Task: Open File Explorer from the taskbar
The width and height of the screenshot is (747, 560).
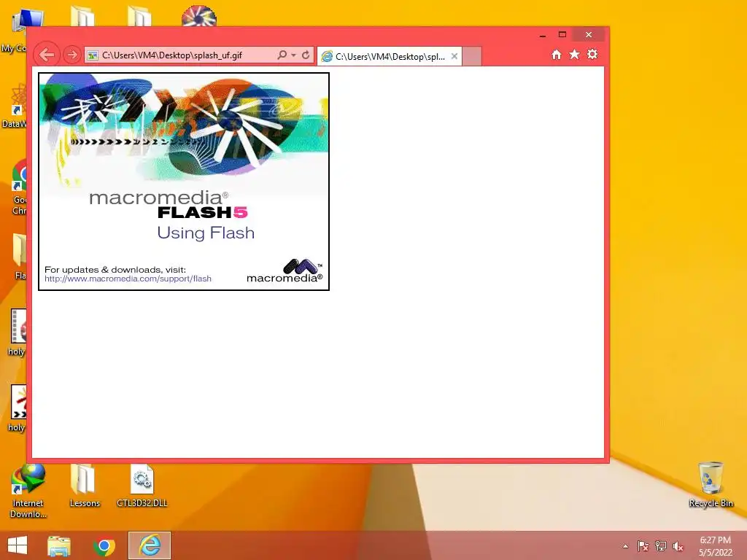Action: (x=59, y=545)
